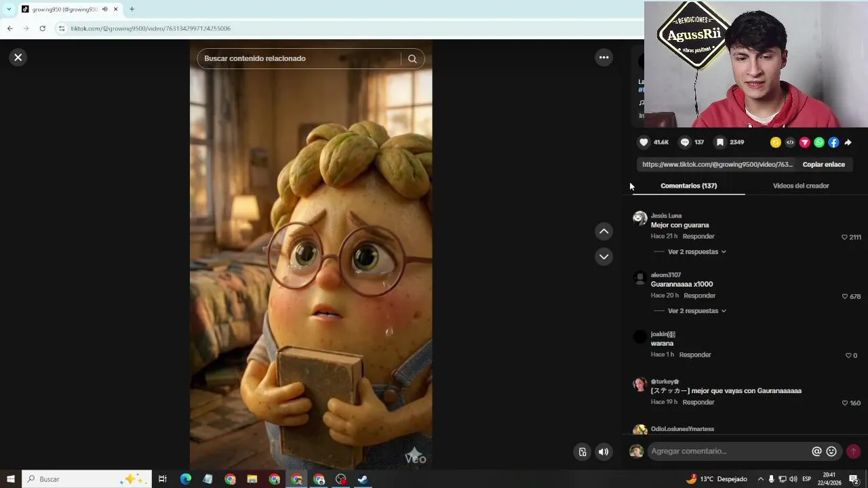This screenshot has height=488, width=868.
Task: Toggle video mute speaker icon
Action: click(604, 452)
